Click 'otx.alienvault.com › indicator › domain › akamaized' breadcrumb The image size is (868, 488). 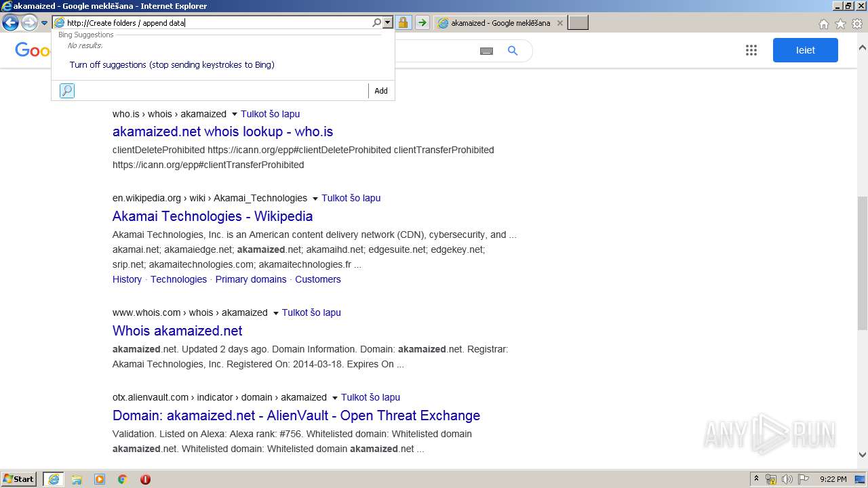(220, 397)
